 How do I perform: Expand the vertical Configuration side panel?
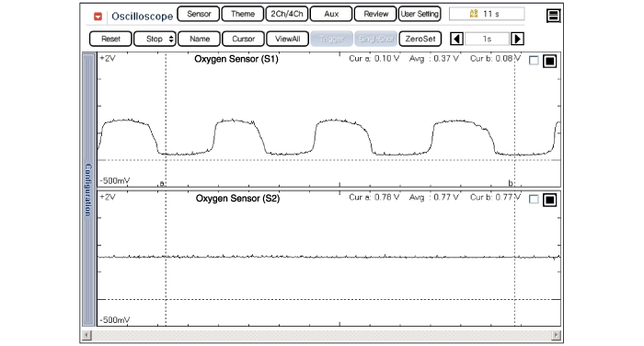pyautogui.click(x=88, y=190)
